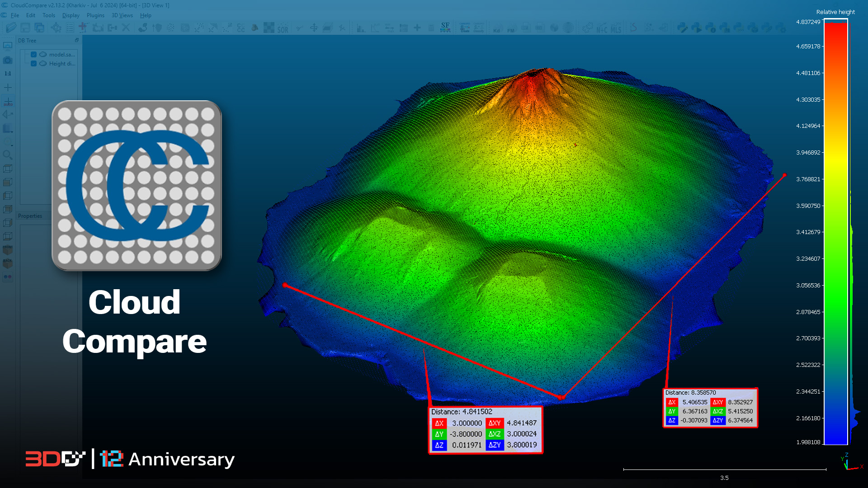This screenshot has height=488, width=868.
Task: Click the SOR filter tool icon
Action: [283, 28]
